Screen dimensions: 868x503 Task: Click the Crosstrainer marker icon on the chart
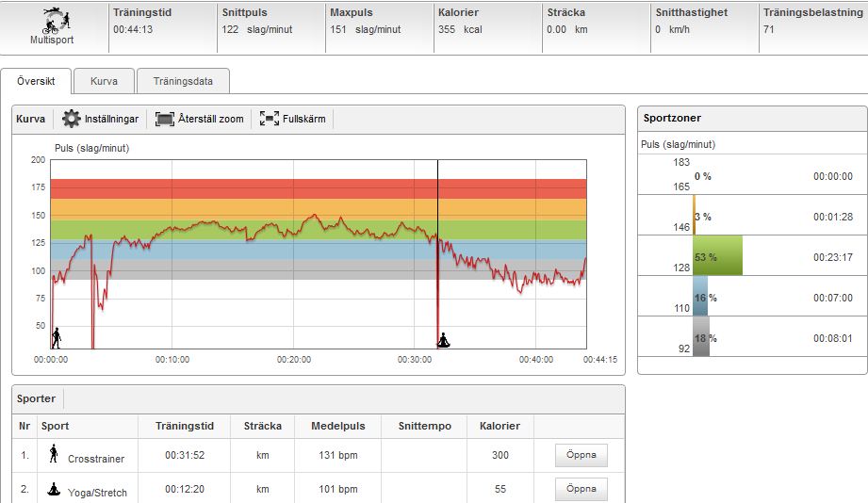(57, 337)
